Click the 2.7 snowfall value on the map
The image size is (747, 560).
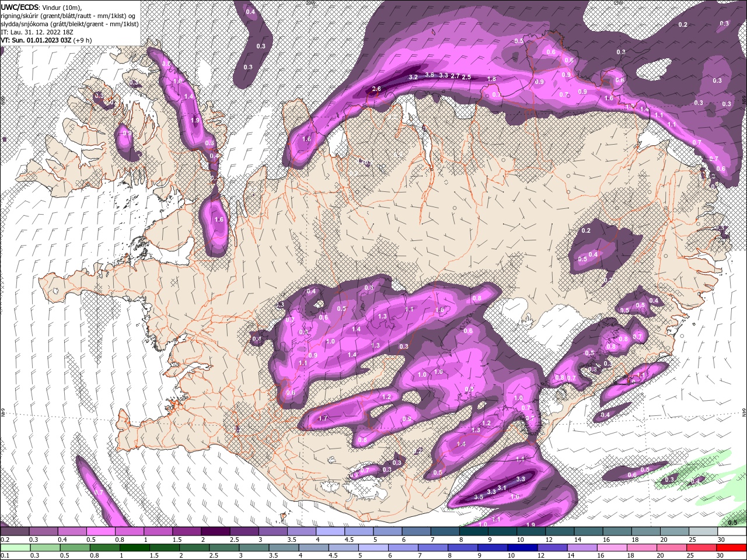pos(455,76)
